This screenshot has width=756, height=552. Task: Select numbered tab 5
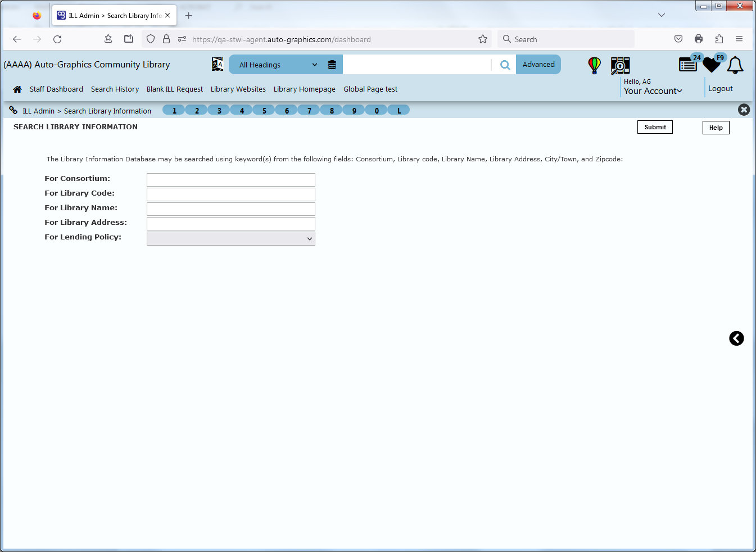point(264,110)
